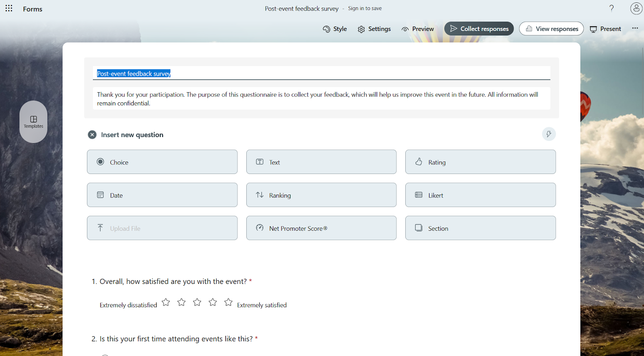Add a Date question
The image size is (644, 356).
tap(162, 195)
